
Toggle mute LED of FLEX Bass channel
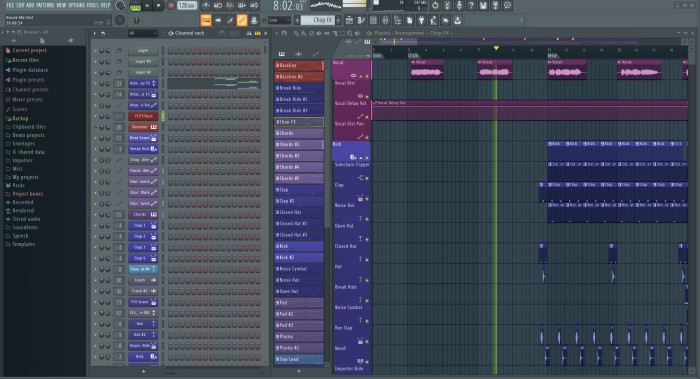(x=96, y=116)
